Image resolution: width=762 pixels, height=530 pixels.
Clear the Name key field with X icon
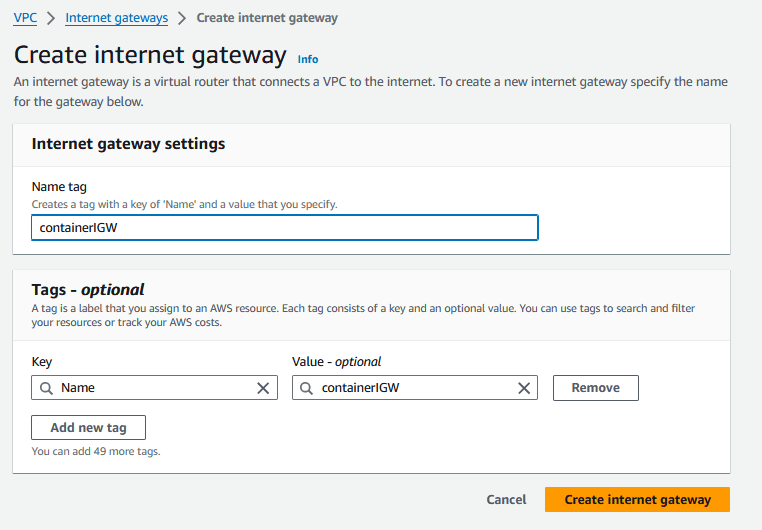(x=263, y=388)
